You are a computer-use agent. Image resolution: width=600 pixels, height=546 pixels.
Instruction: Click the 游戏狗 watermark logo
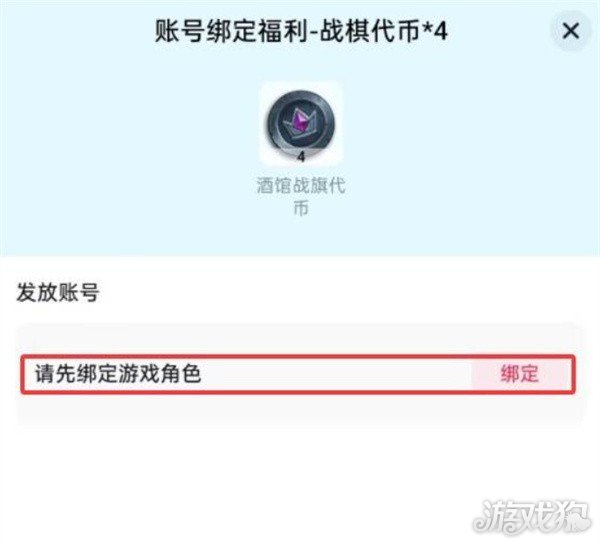click(531, 517)
